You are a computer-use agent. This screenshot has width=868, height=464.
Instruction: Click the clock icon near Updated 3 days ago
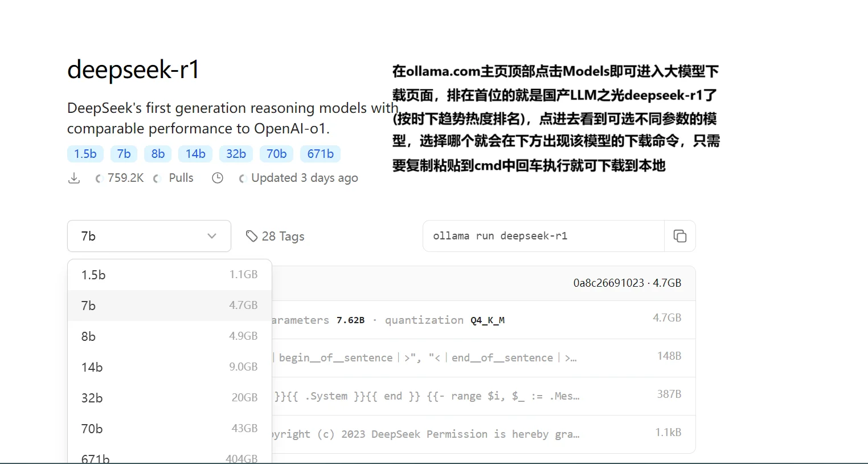tap(217, 178)
